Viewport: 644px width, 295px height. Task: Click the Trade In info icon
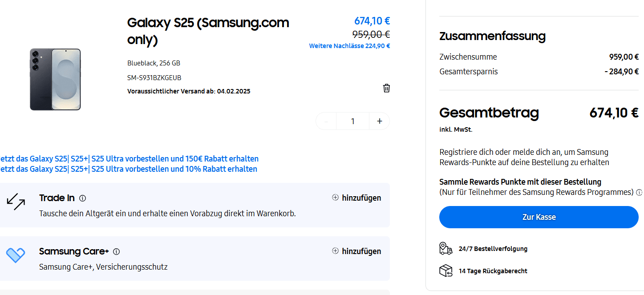coord(82,198)
